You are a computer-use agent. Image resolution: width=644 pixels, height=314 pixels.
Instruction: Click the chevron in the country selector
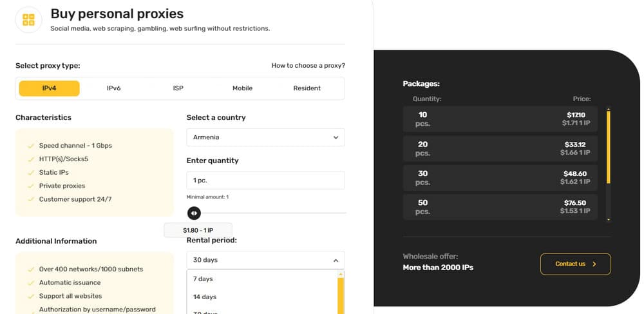click(336, 137)
